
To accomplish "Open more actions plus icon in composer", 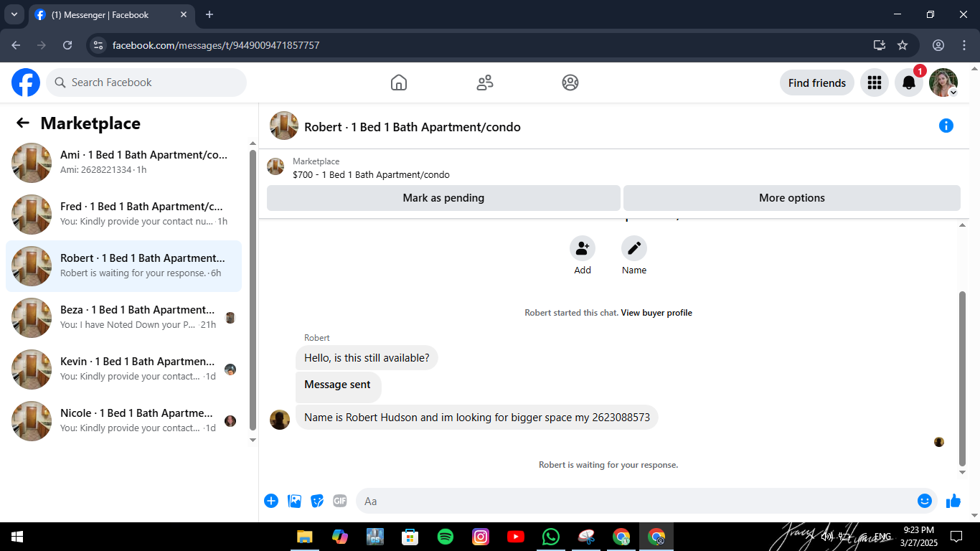I will pos(271,501).
